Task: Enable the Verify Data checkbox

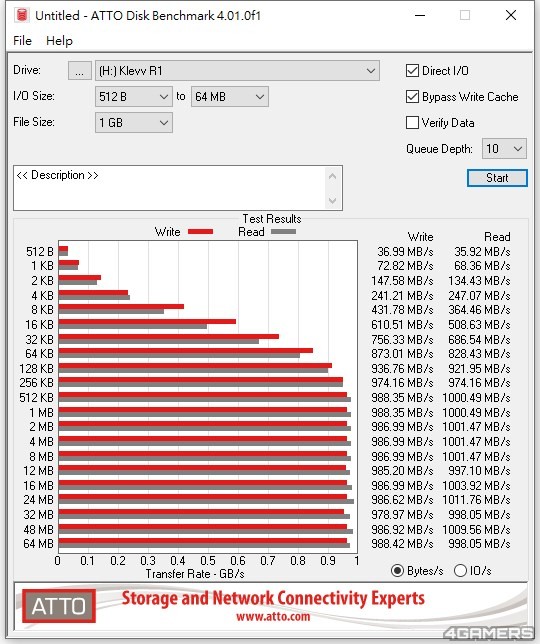Action: [x=412, y=122]
